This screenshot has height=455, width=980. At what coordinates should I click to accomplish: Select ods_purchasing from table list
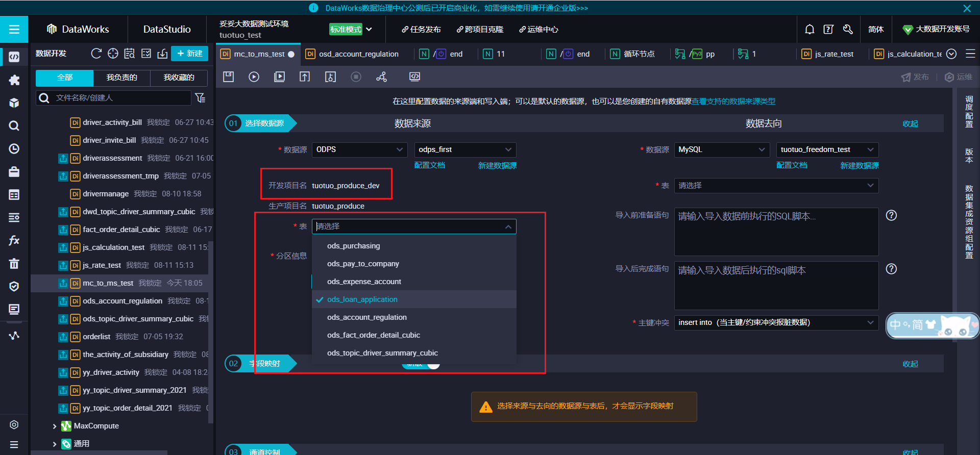(414, 246)
